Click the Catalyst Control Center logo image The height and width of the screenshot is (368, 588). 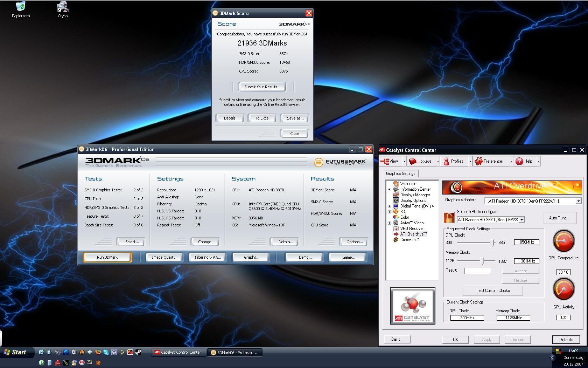tap(413, 306)
